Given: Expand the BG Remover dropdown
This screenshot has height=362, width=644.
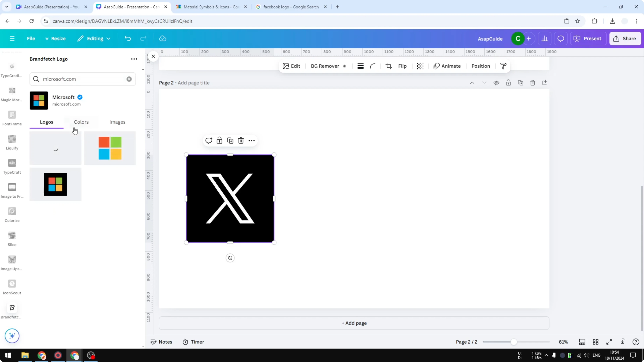Looking at the screenshot, I should [x=345, y=66].
